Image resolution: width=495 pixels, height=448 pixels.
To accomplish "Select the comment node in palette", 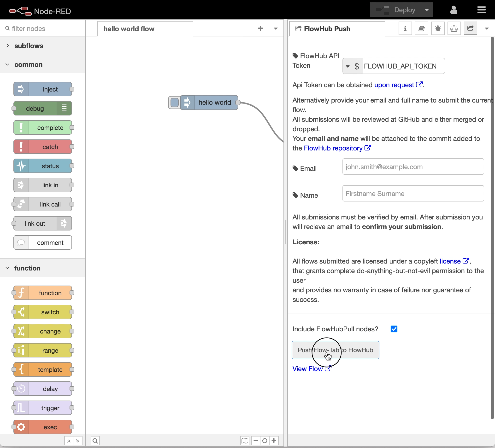I will coord(43,242).
